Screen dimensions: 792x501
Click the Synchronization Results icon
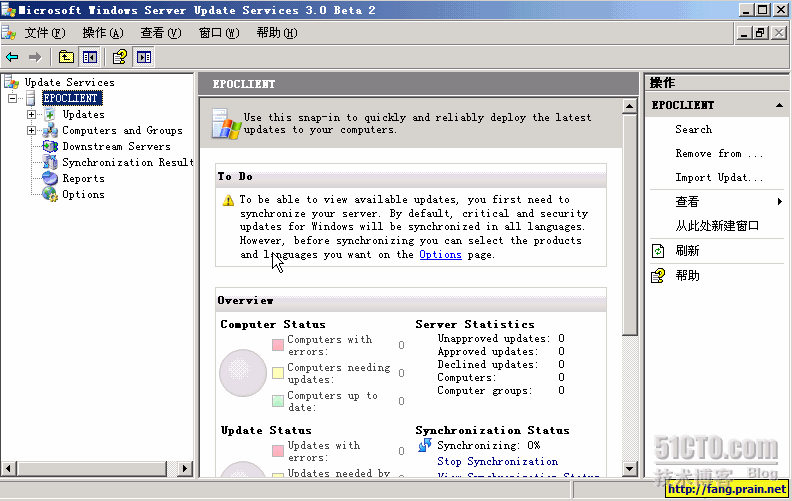50,163
